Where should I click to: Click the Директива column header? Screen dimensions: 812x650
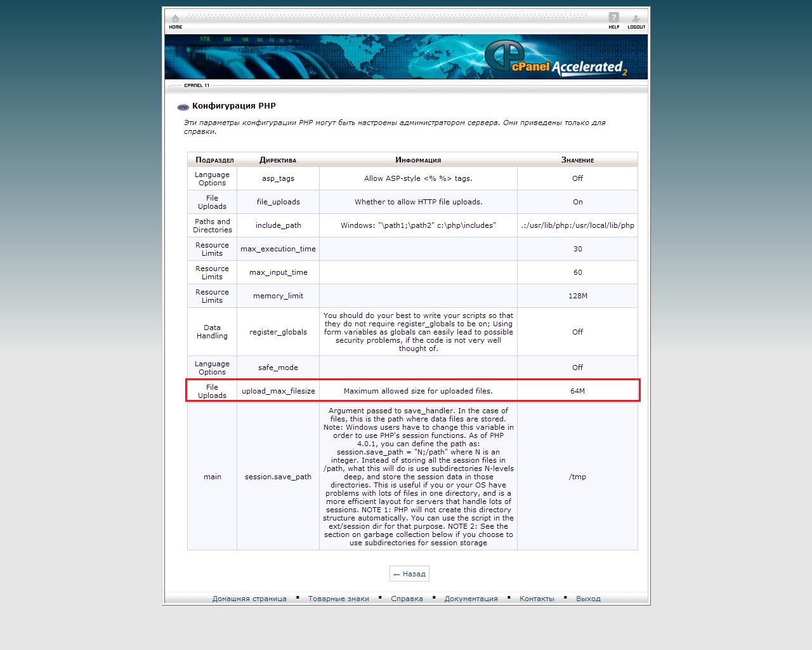[278, 160]
